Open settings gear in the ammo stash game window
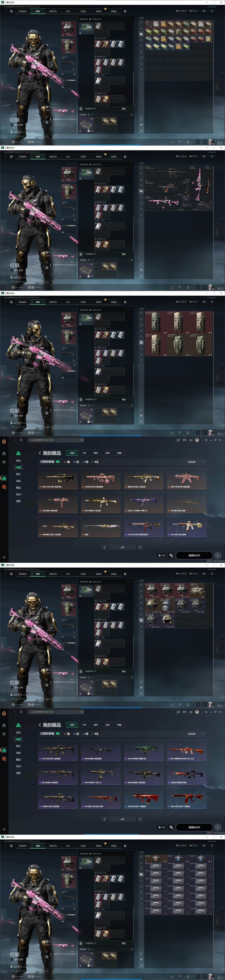The height and width of the screenshot is (980, 225). pyautogui.click(x=212, y=11)
